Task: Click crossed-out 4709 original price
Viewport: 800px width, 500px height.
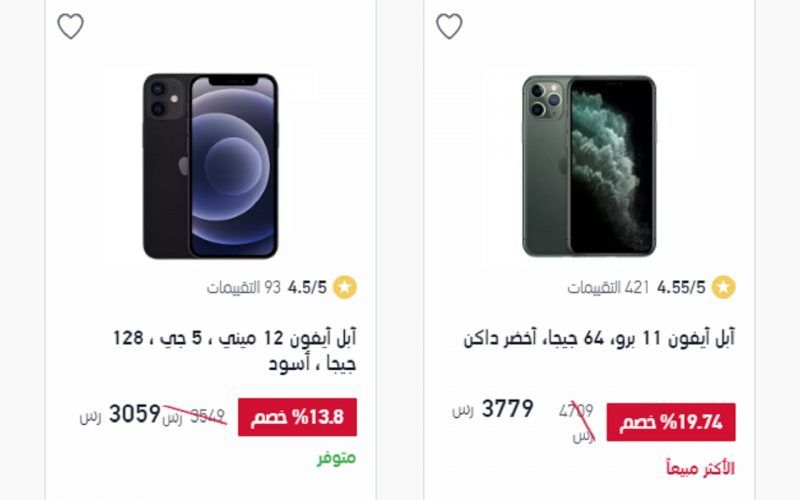Action: [577, 422]
